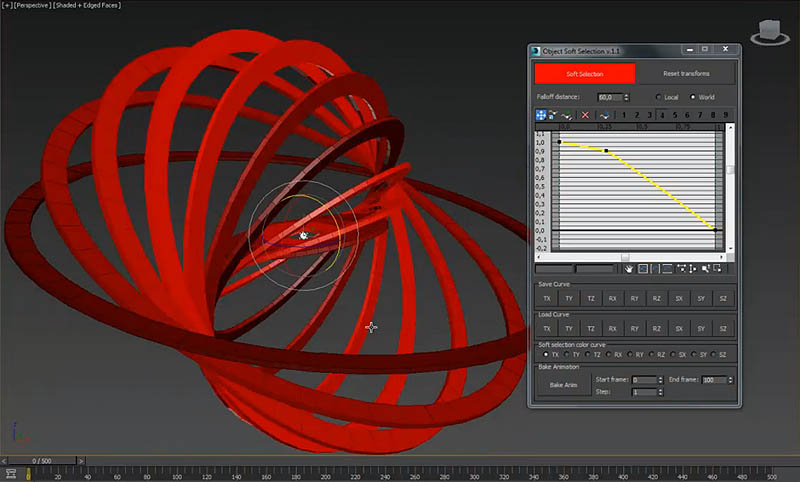The image size is (800, 482).
Task: Select curve slot number 4
Action: pyautogui.click(x=661, y=116)
